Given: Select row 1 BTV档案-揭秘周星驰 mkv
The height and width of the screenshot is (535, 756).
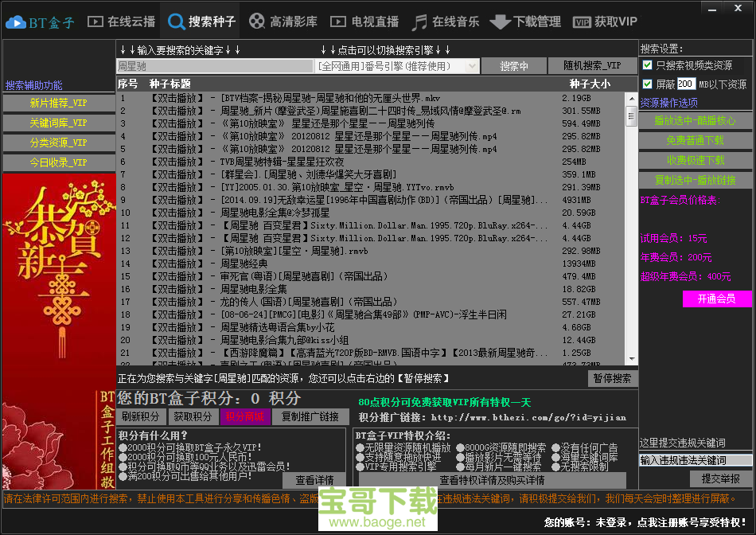Looking at the screenshot, I should (x=371, y=98).
